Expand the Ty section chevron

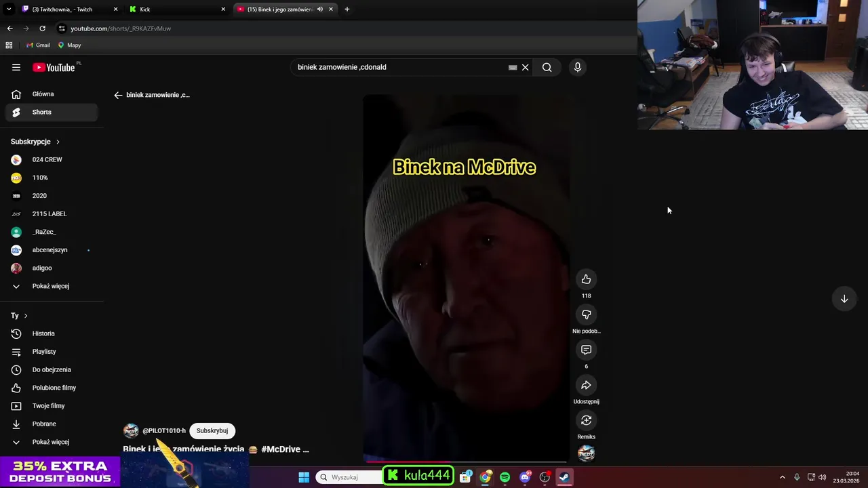pos(26,316)
